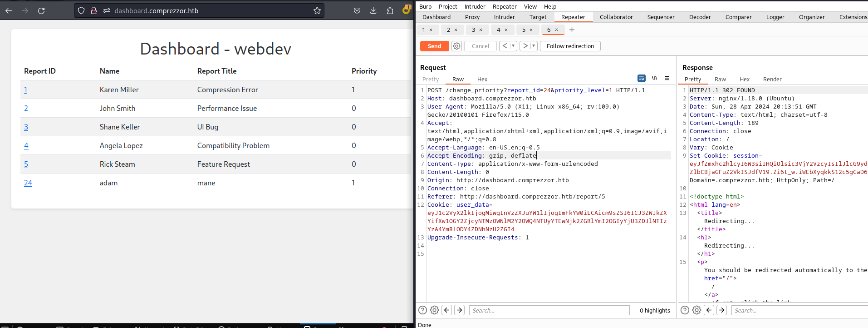Show Request in Pretty view
The width and height of the screenshot is (868, 328).
click(431, 79)
